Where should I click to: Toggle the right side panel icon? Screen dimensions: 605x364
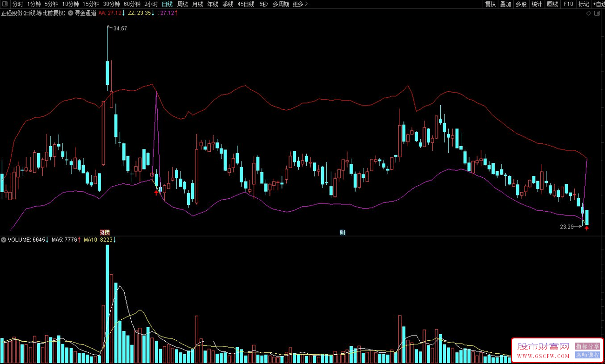597,13
